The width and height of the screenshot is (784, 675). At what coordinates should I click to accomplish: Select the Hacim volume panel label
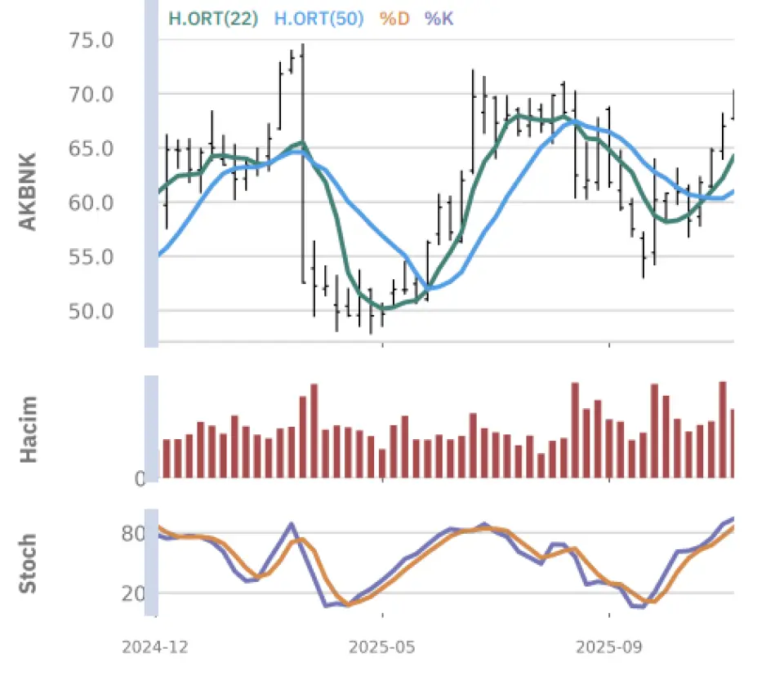28,429
